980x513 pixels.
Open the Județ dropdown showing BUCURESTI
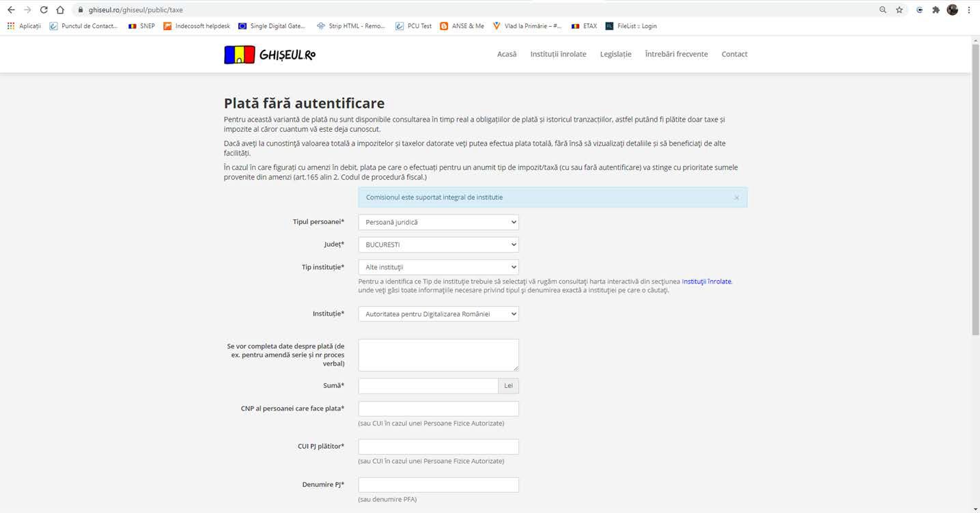pos(438,245)
